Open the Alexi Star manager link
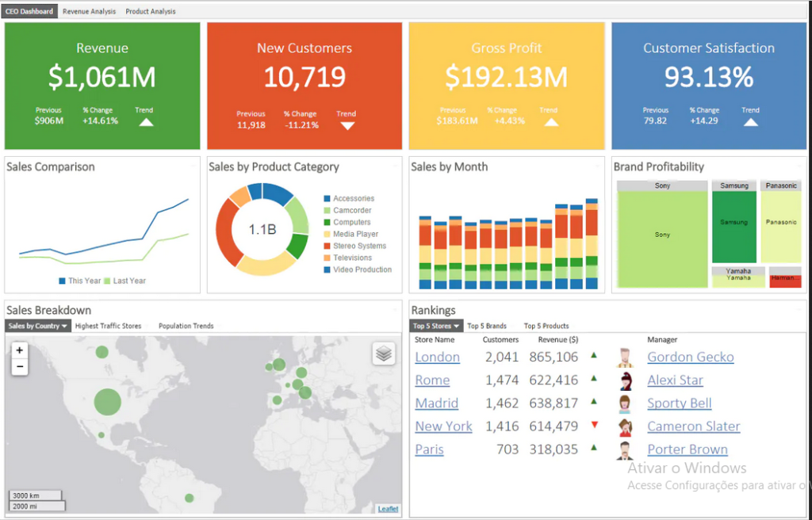Viewport: 812px width, 520px height. click(x=675, y=380)
